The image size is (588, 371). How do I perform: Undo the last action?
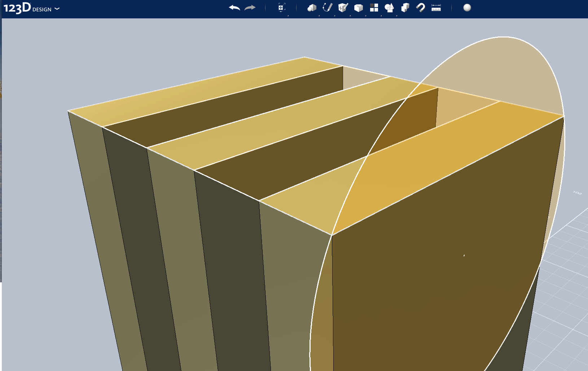point(234,8)
